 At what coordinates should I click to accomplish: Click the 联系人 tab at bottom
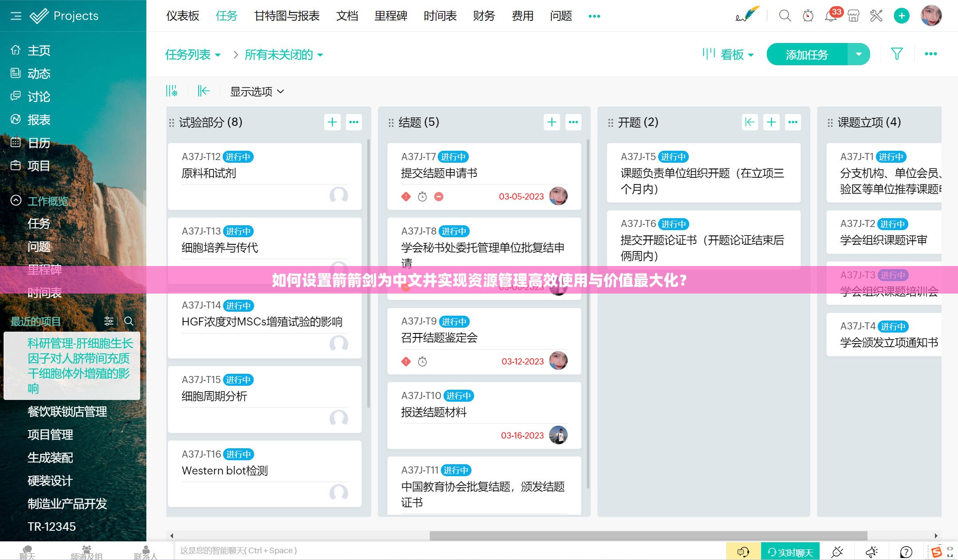tap(145, 552)
